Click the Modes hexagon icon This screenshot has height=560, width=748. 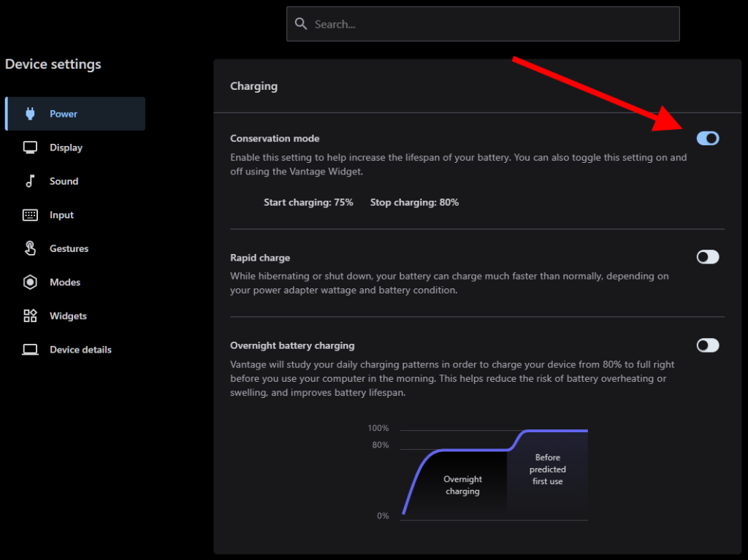click(x=30, y=282)
